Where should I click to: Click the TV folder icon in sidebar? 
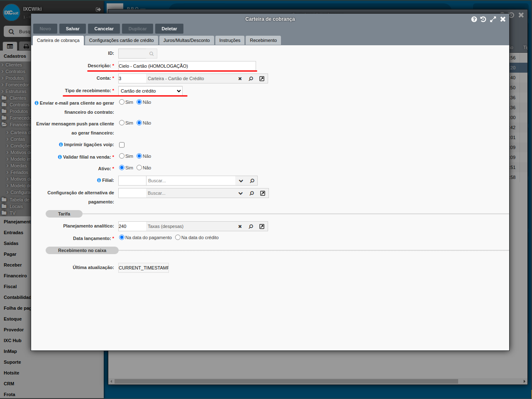4,213
